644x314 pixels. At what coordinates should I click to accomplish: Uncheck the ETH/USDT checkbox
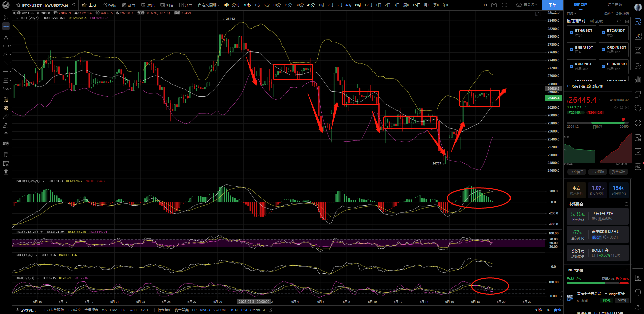point(571,33)
